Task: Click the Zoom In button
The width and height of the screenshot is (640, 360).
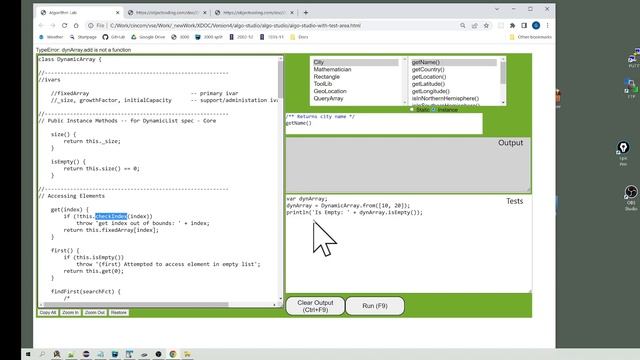Action: click(70, 313)
